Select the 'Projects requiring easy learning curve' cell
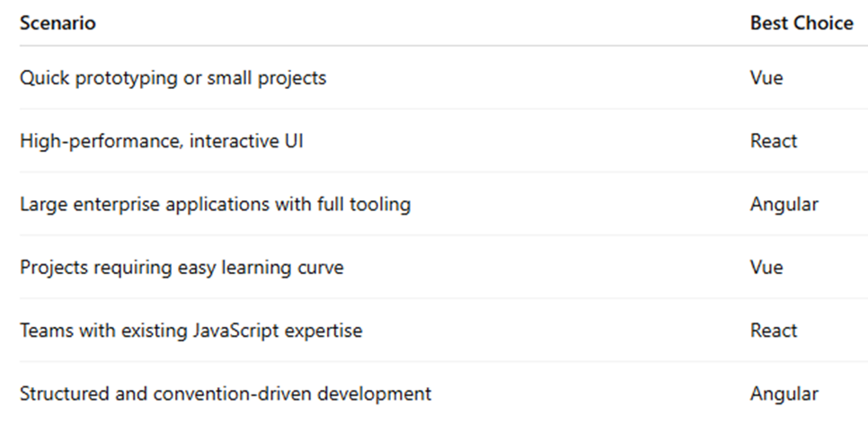This screenshot has width=868, height=424. (182, 268)
